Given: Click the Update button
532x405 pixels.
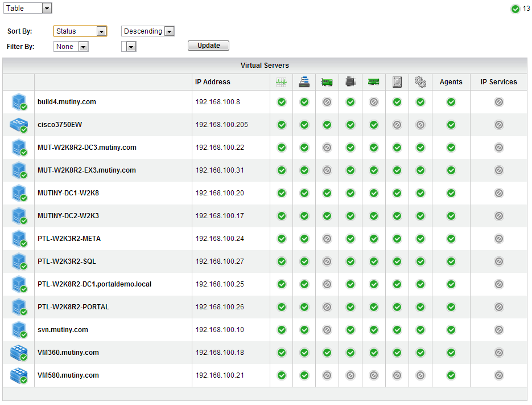Looking at the screenshot, I should 208,46.
